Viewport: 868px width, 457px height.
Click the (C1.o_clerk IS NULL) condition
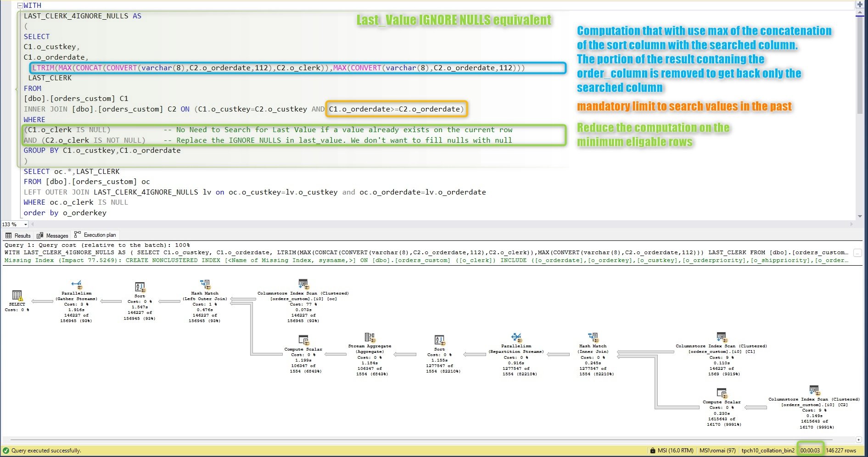[x=67, y=130]
